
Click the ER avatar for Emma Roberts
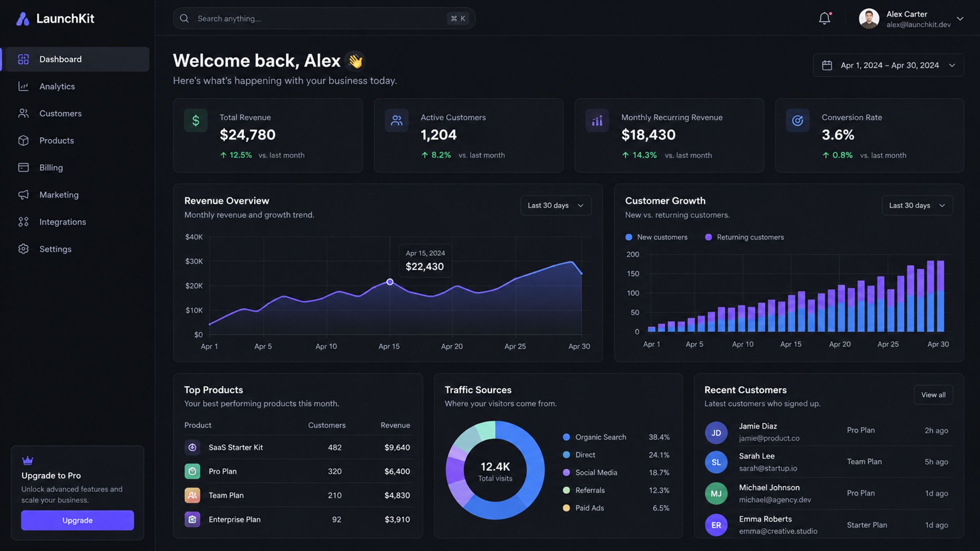(716, 525)
